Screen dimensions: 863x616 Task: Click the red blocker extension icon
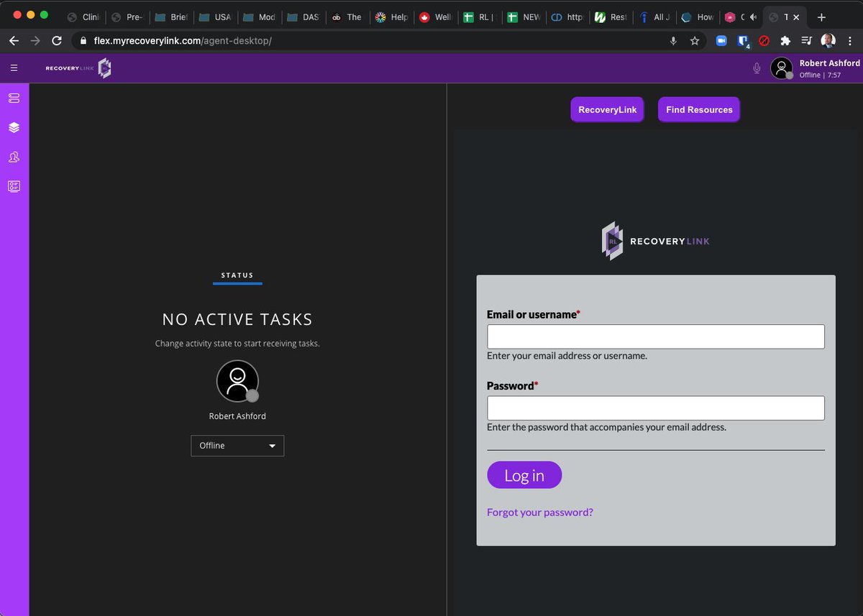764,41
